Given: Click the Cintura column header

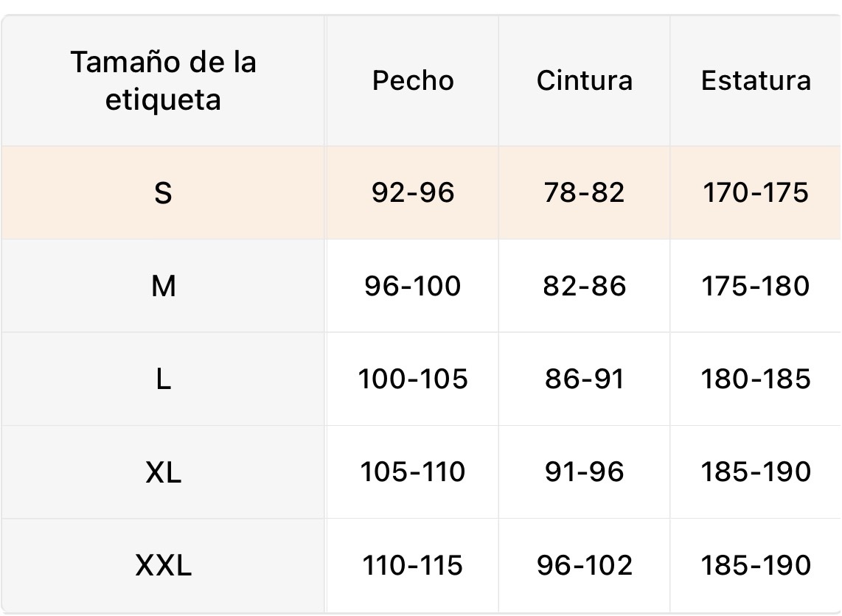Looking at the screenshot, I should (x=584, y=80).
